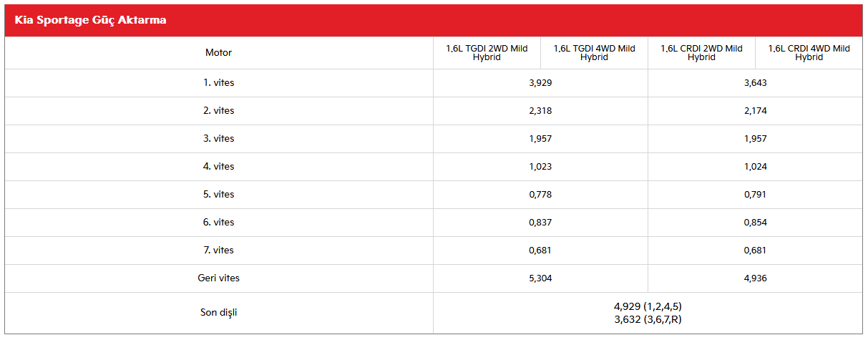The image size is (868, 340).
Task: Select the '6. vites' row label
Action: pyautogui.click(x=218, y=223)
